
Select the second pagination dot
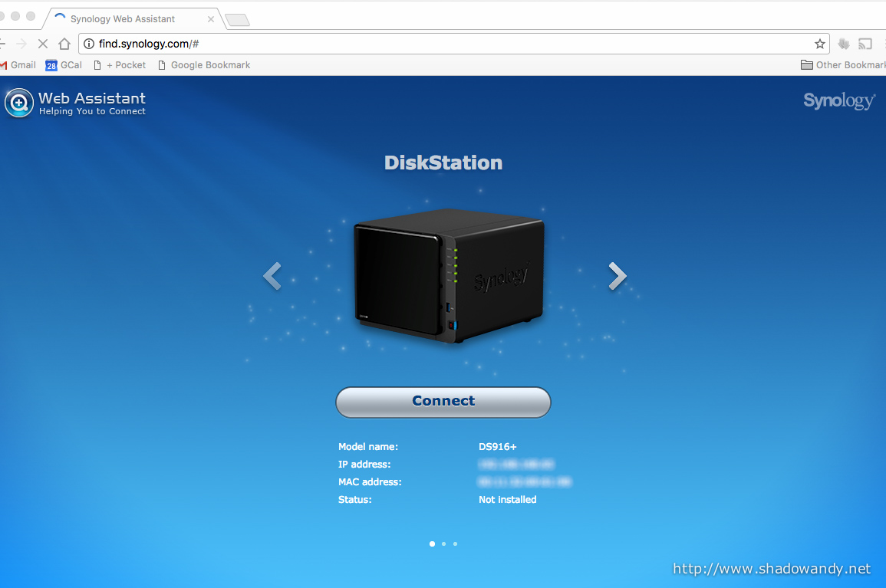pyautogui.click(x=443, y=544)
